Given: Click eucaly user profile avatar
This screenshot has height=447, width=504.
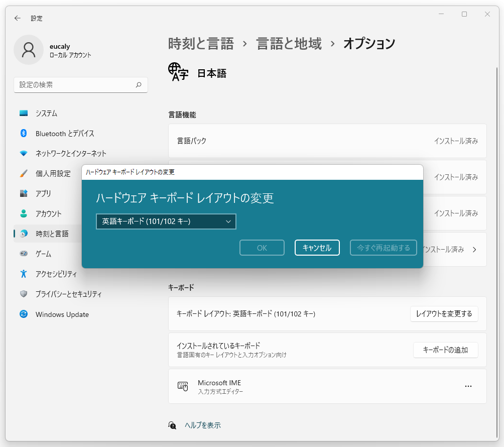Looking at the screenshot, I should (29, 50).
